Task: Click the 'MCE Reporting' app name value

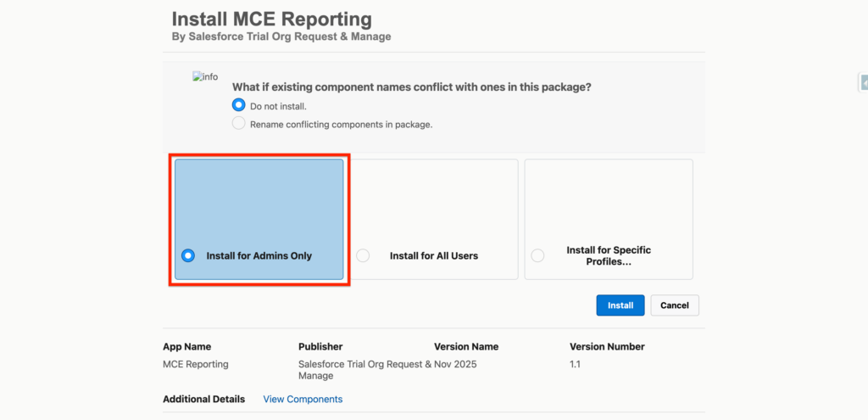Action: (195, 364)
